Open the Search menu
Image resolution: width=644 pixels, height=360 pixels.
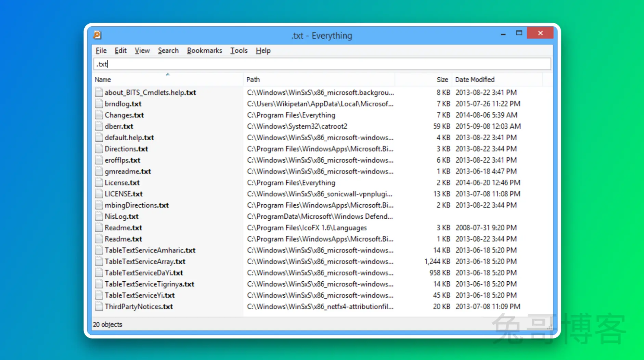[x=168, y=51]
